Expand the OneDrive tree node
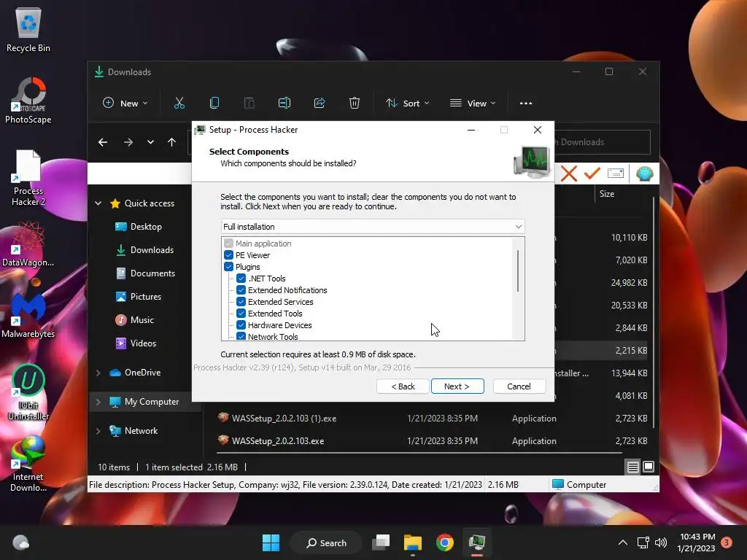This screenshot has width=747, height=560. click(98, 373)
